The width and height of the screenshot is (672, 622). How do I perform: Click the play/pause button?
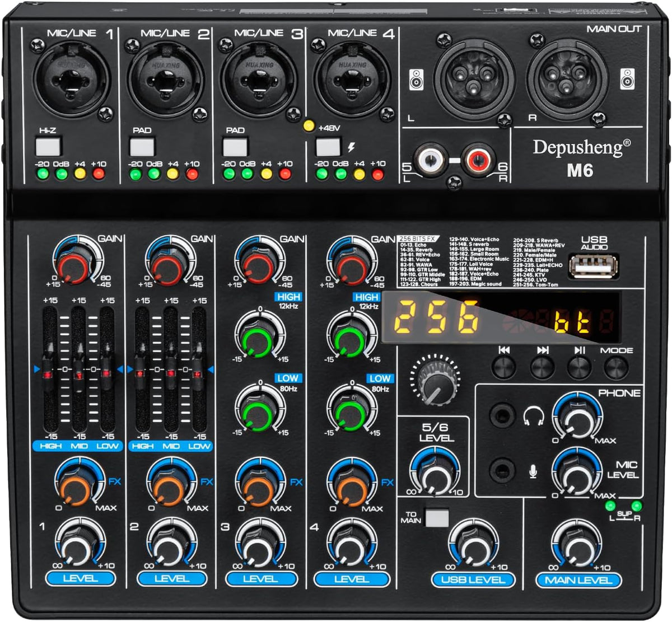click(x=579, y=368)
